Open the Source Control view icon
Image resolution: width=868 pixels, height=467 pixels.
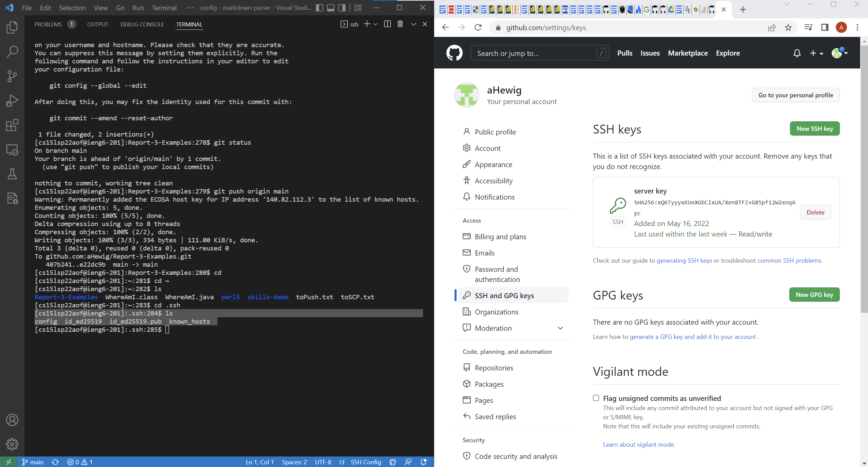pos(12,76)
